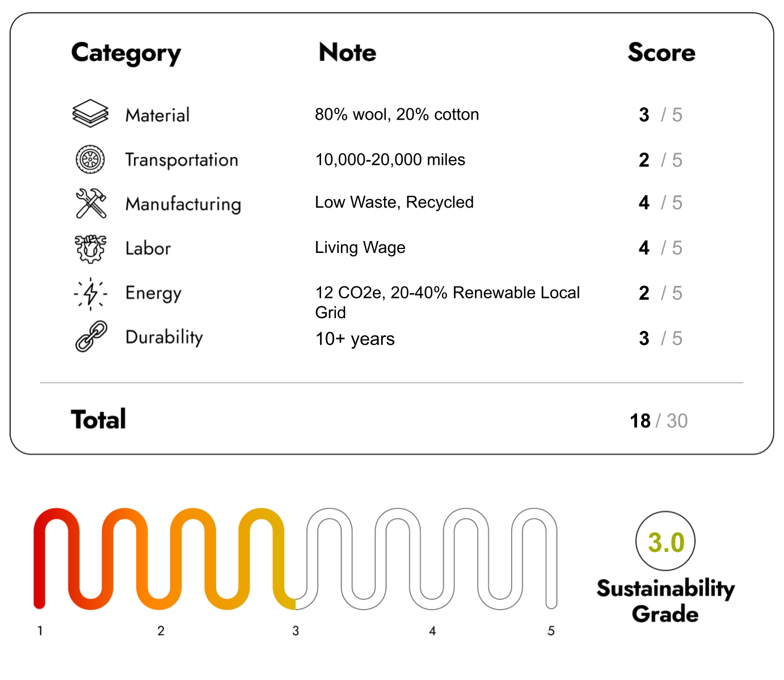This screenshot has width=784, height=680.
Task: Click the Labor fist gear icon
Action: [x=90, y=248]
